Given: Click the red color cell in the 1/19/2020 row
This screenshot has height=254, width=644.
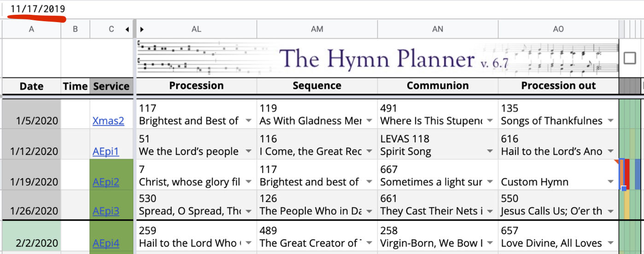Looking at the screenshot, I should point(627,175).
